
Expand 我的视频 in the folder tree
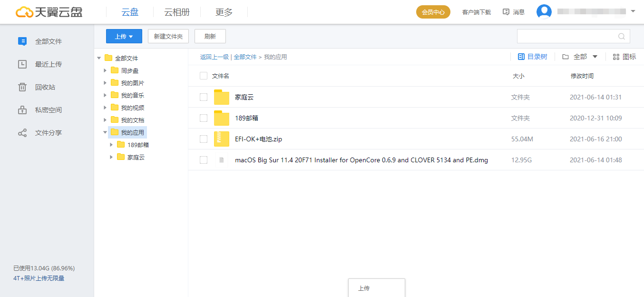[x=105, y=108]
